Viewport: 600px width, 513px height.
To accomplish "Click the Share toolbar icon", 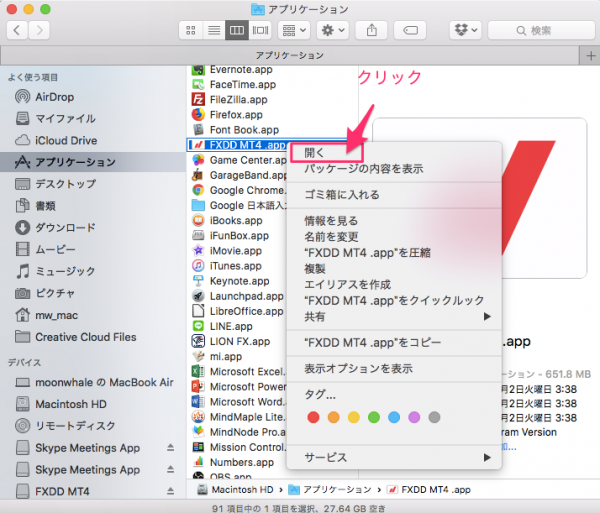I will coord(373,30).
